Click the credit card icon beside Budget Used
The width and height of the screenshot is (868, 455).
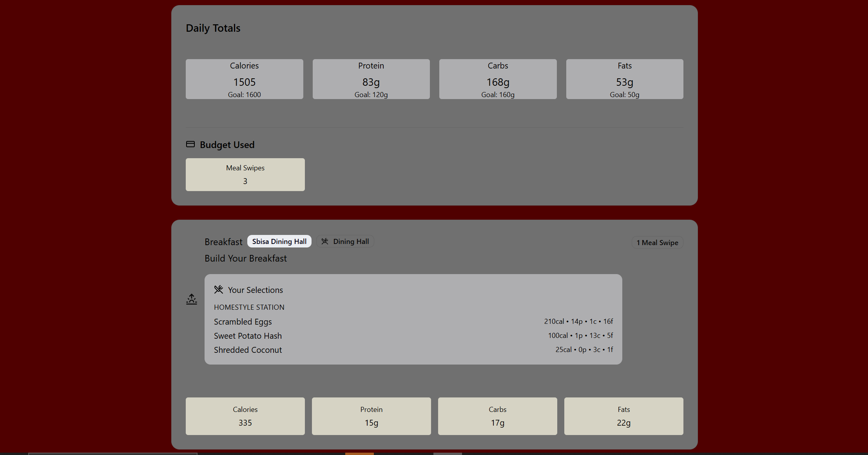pos(190,144)
